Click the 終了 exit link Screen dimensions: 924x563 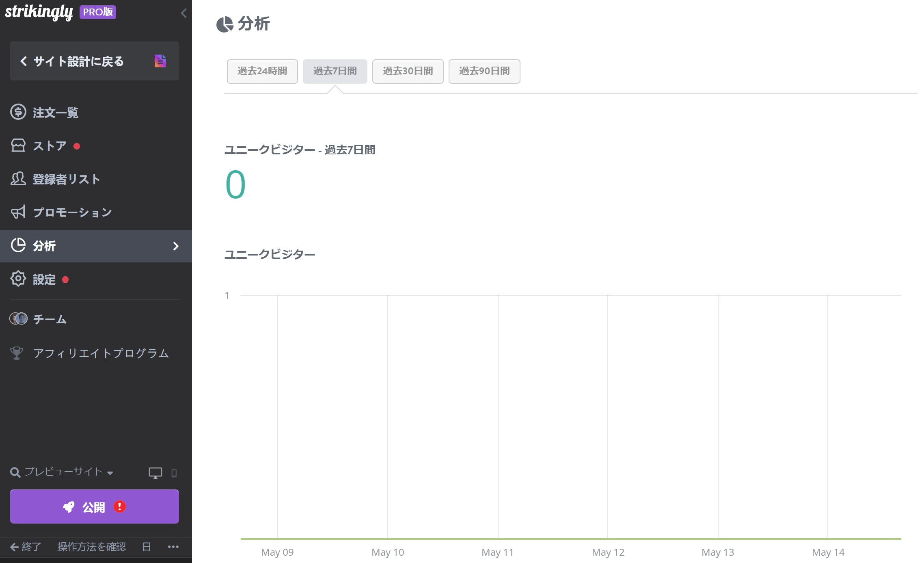[x=26, y=547]
